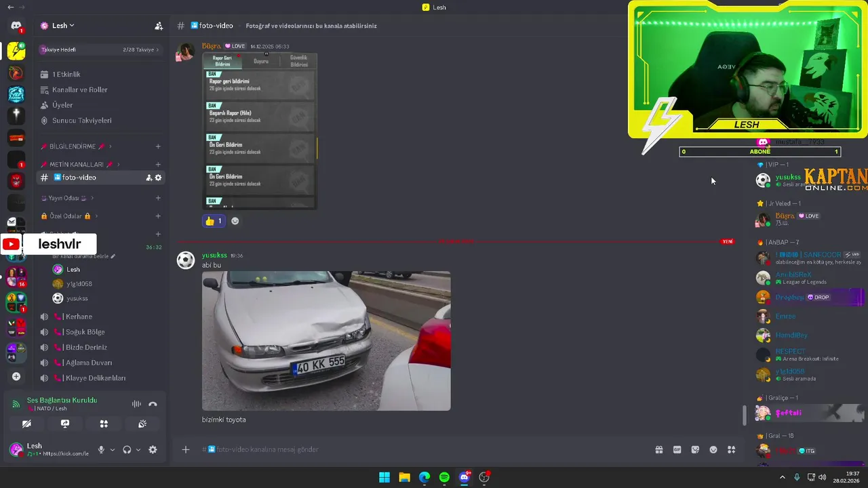This screenshot has height=488, width=868.
Task: Toggle thumbs-up reaction on Buğra's message
Action: click(214, 221)
